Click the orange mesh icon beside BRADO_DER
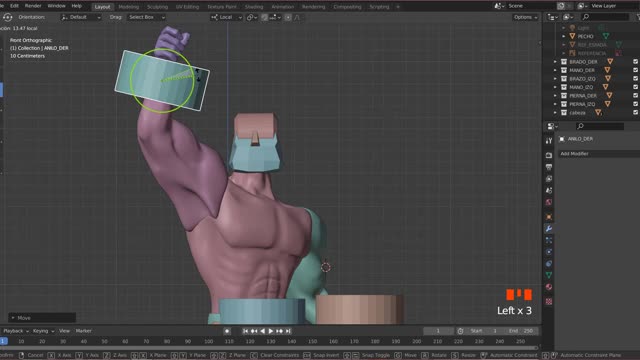The width and height of the screenshot is (640, 360). [x=610, y=62]
